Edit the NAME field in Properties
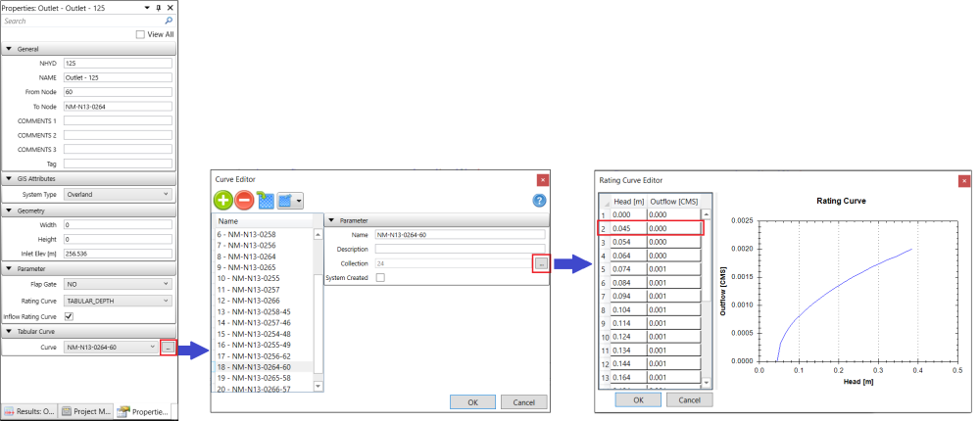980x421 pixels. (118, 77)
